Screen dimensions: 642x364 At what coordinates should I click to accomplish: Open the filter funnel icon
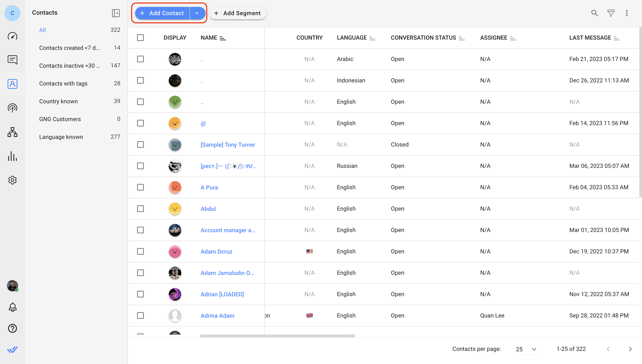pos(611,13)
